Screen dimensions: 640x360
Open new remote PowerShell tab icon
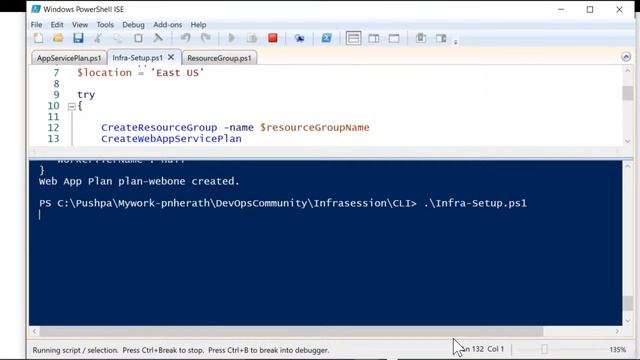pos(300,38)
